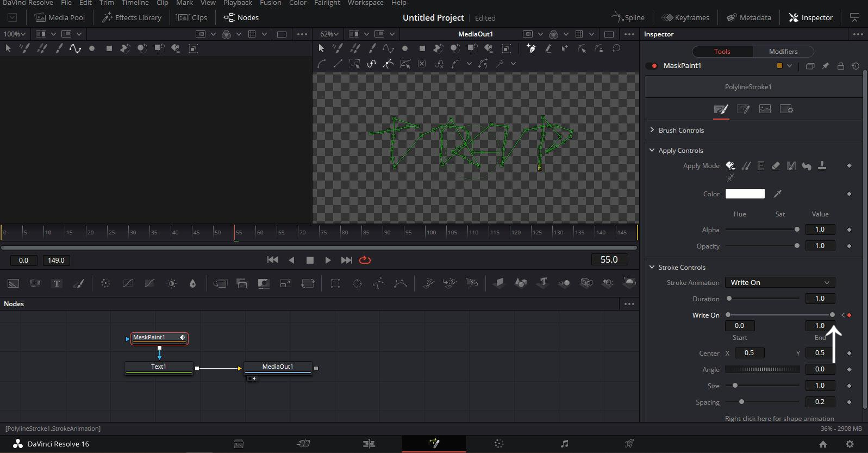Open the Effects Library panel

pyautogui.click(x=132, y=17)
